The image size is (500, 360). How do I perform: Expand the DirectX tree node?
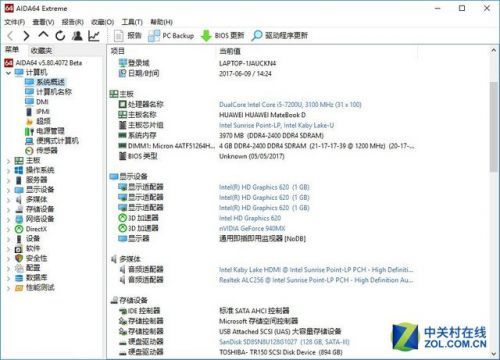pyautogui.click(x=8, y=229)
